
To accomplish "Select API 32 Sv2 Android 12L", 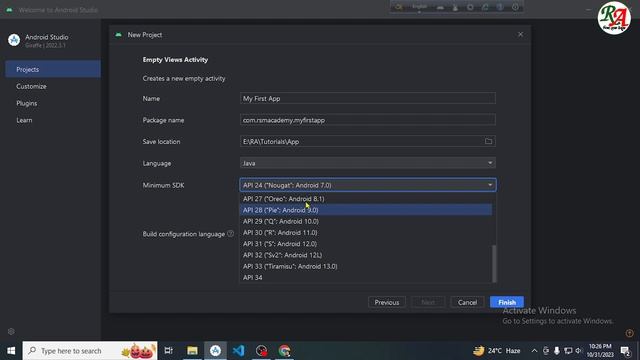I will [366, 255].
